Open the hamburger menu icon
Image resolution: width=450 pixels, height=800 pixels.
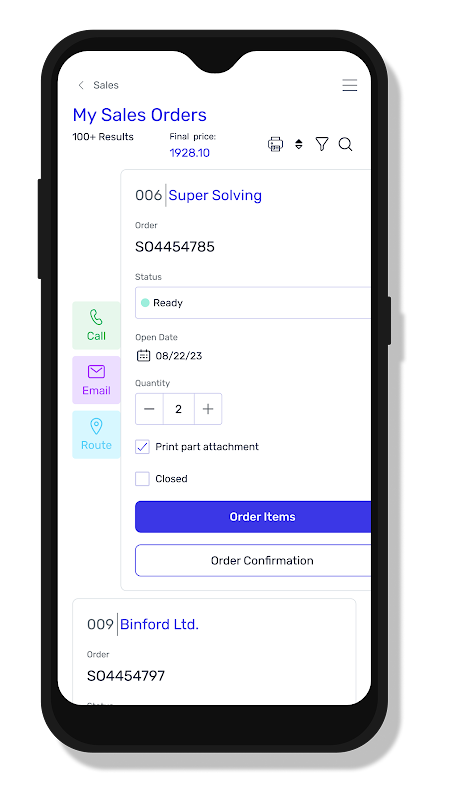click(349, 85)
